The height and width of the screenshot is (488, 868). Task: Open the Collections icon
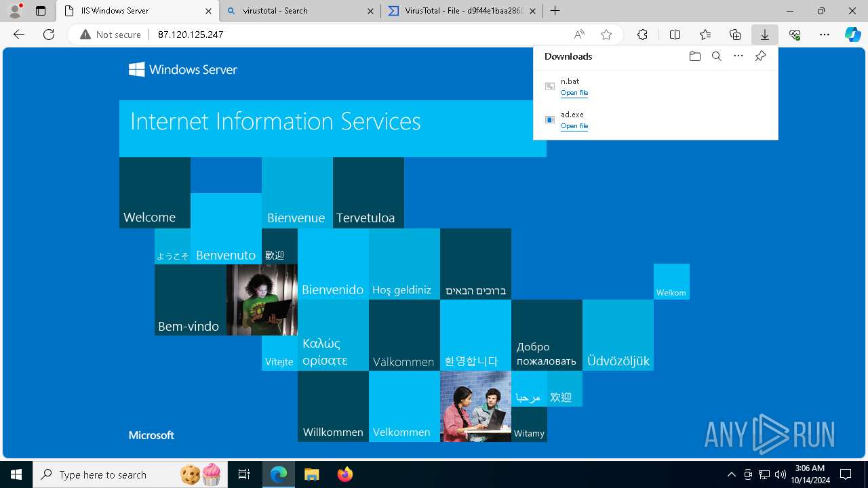coord(735,35)
